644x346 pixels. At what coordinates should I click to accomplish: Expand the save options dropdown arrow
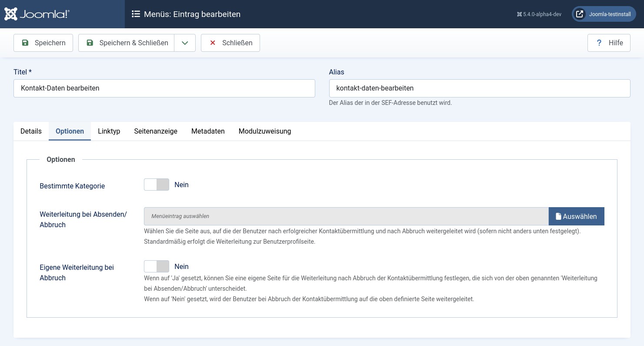tap(185, 43)
